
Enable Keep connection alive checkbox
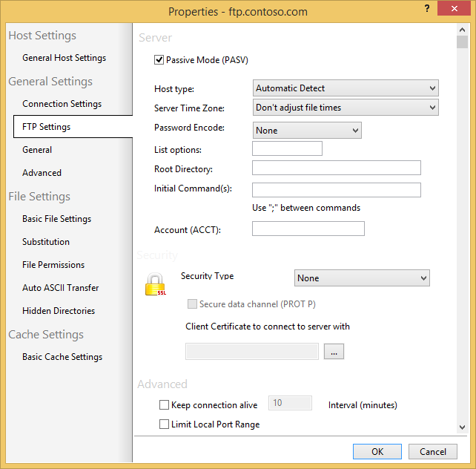coord(165,405)
